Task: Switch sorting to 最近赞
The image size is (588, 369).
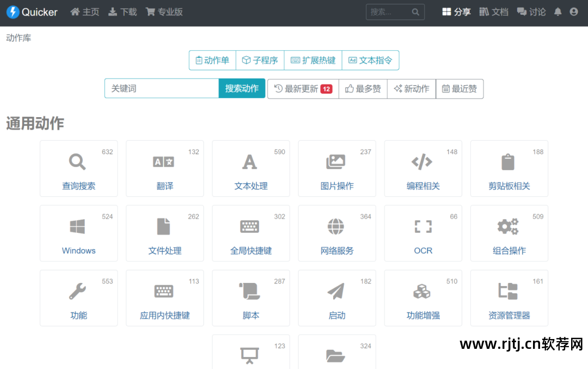Action: click(460, 88)
